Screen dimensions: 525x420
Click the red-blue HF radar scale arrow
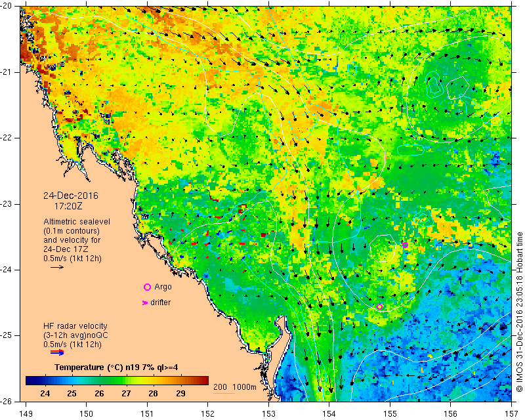pos(57,352)
